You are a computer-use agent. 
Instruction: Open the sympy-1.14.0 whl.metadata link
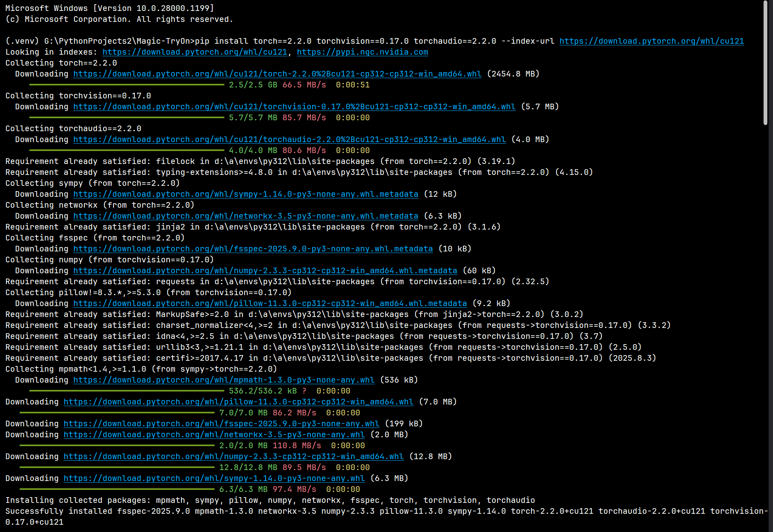pos(246,194)
